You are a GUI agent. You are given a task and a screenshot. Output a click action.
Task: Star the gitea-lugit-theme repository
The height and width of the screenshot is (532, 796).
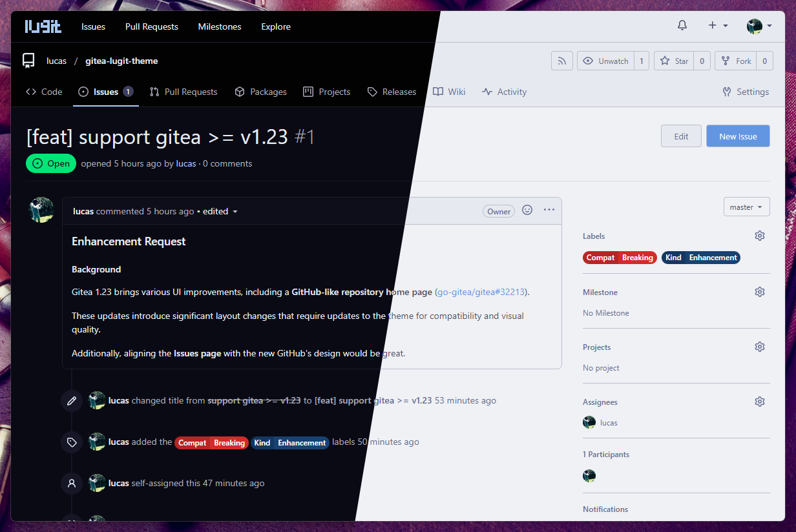click(674, 61)
